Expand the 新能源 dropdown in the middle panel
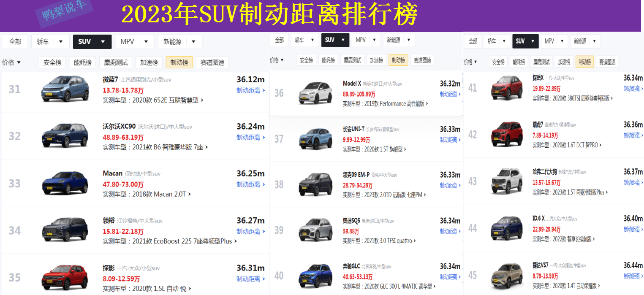This screenshot has width=644, height=295. point(399,40)
